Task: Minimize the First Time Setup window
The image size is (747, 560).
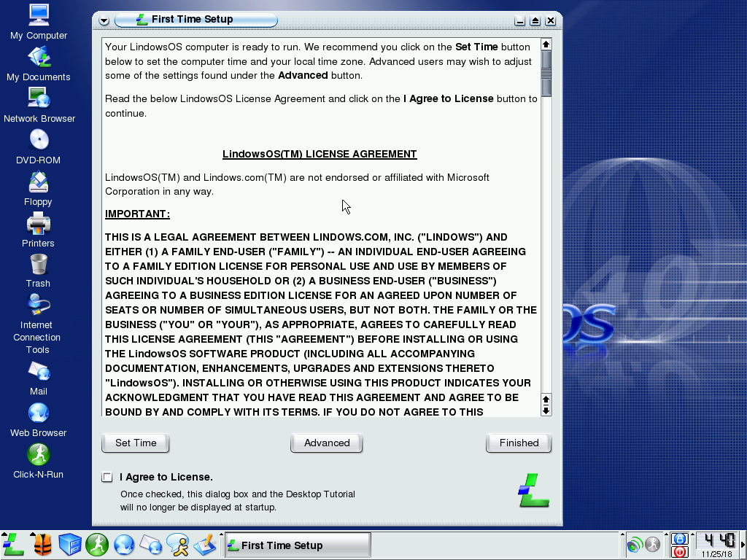Action: pyautogui.click(x=519, y=20)
